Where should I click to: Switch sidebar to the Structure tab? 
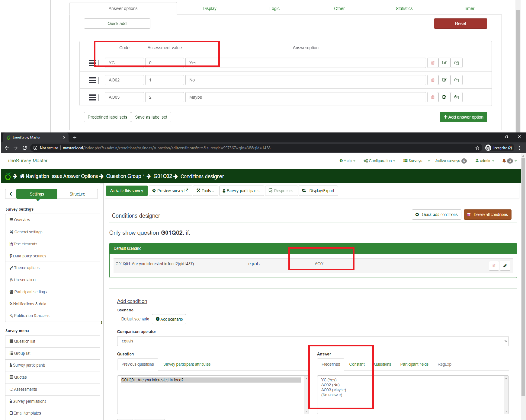tap(77, 194)
